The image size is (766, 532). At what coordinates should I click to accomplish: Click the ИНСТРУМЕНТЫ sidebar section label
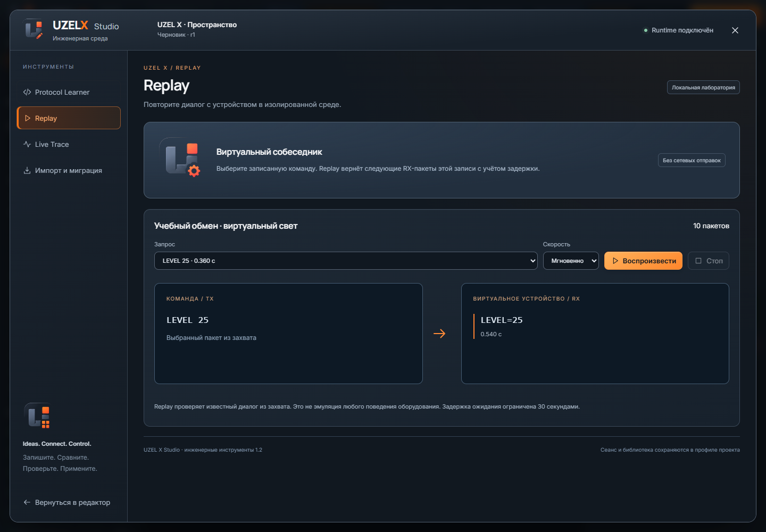[x=48, y=67]
